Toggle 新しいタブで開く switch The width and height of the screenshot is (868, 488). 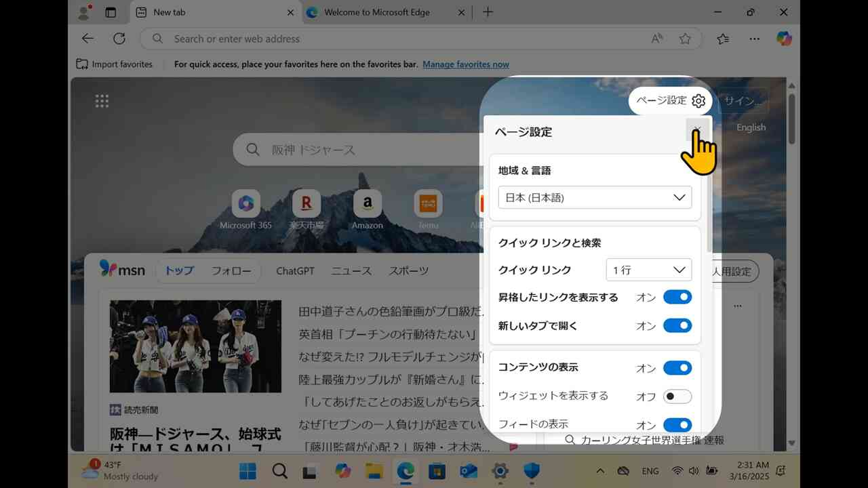click(x=677, y=325)
